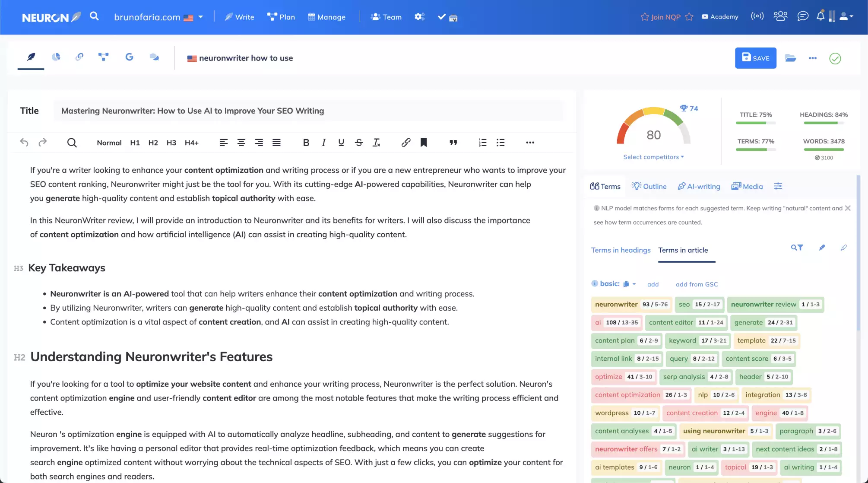Viewport: 868px width, 483px height.
Task: Click the Join NQP link
Action: coord(667,17)
